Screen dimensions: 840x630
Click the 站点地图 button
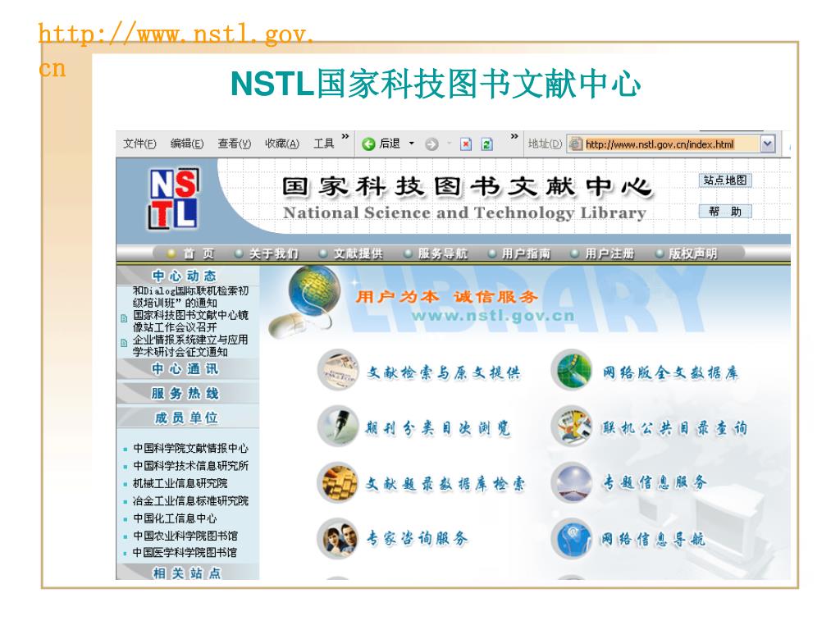725,180
